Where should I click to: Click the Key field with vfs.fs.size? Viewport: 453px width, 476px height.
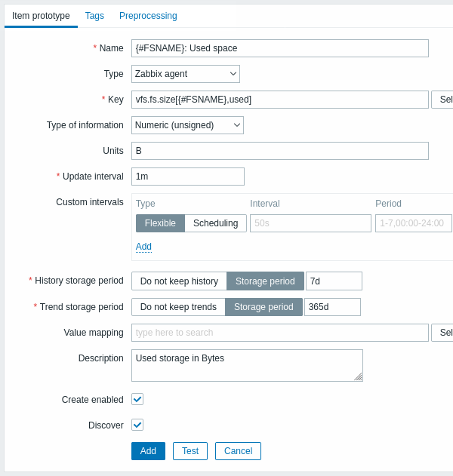279,100
